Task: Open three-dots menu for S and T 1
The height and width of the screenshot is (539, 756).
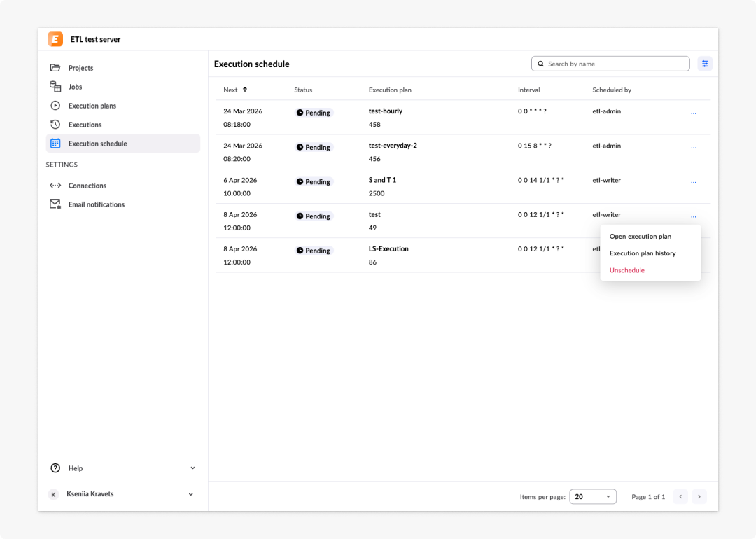Action: 693,182
